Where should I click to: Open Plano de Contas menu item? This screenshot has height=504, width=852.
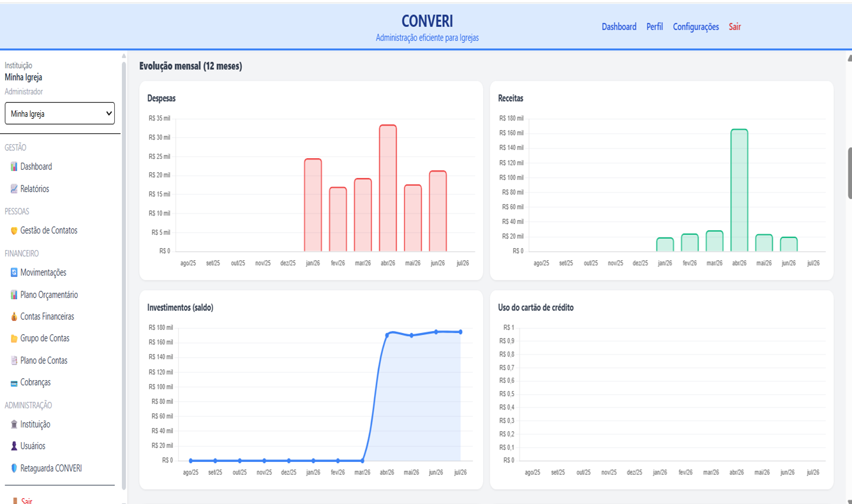[39, 360]
